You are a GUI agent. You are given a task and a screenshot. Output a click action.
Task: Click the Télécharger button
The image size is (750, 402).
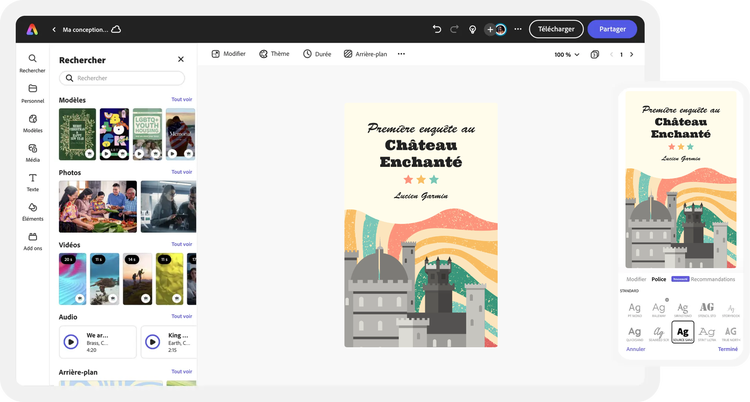(x=556, y=29)
